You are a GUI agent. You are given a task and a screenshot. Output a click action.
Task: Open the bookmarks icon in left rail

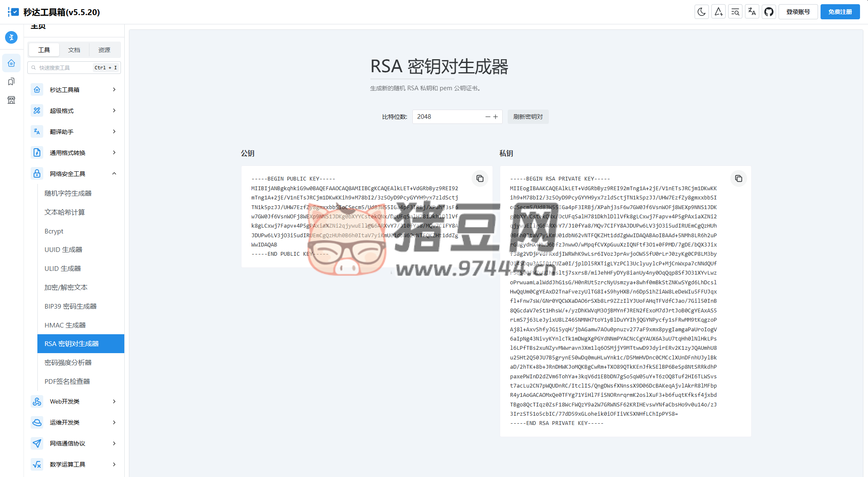coord(11,81)
